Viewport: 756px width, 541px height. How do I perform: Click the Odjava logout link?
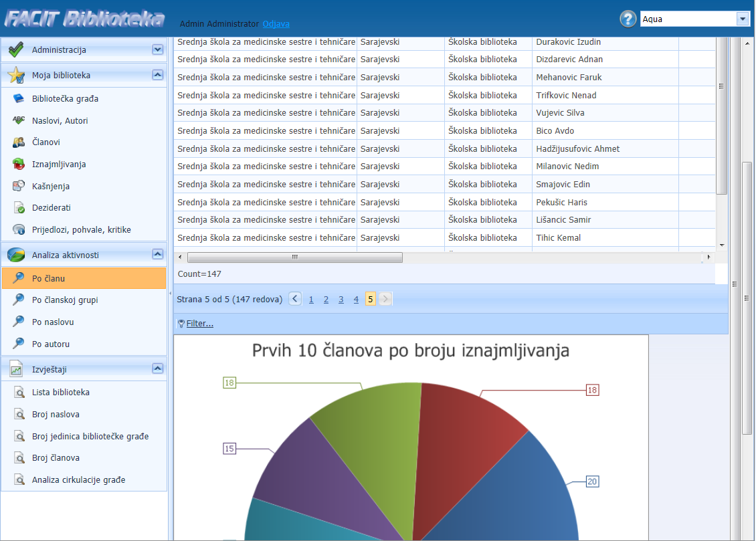[276, 24]
